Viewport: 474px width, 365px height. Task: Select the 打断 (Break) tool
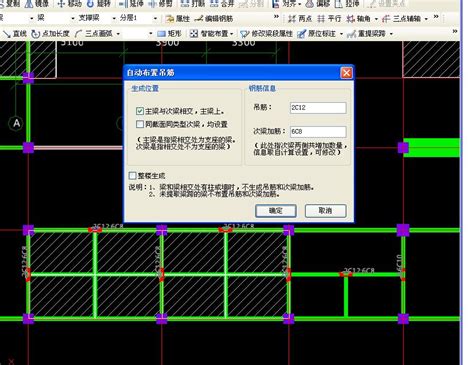pyautogui.click(x=192, y=4)
